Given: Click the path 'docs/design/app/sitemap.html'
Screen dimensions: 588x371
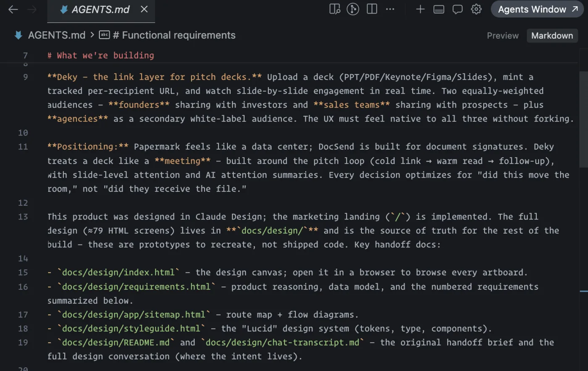Looking at the screenshot, I should [134, 314].
